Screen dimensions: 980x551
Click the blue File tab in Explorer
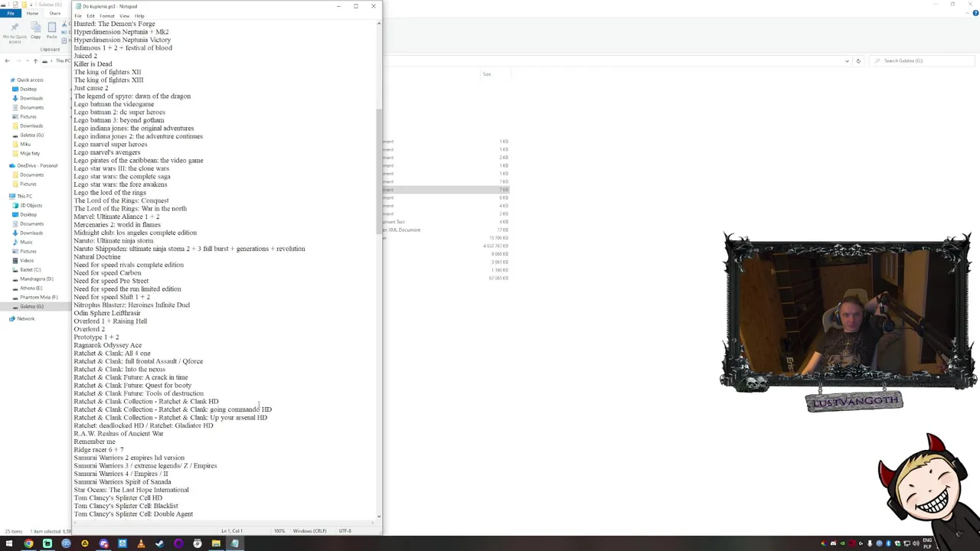(x=11, y=13)
